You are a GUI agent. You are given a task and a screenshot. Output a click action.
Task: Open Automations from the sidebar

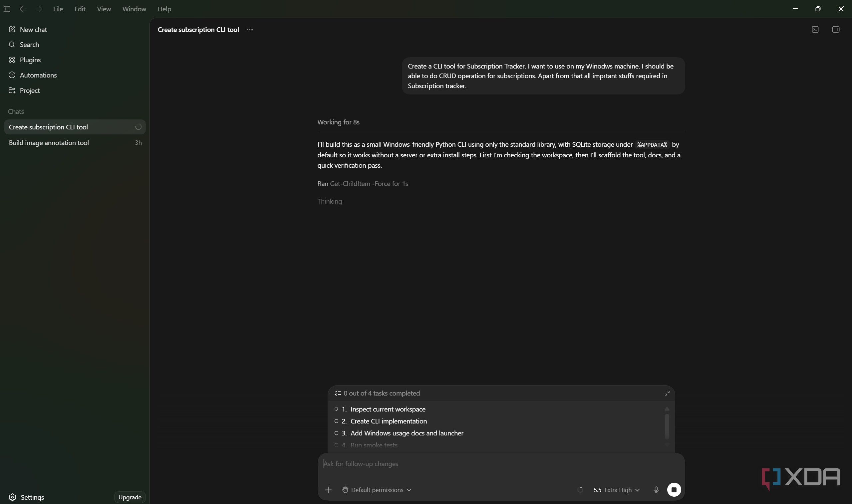point(33,75)
